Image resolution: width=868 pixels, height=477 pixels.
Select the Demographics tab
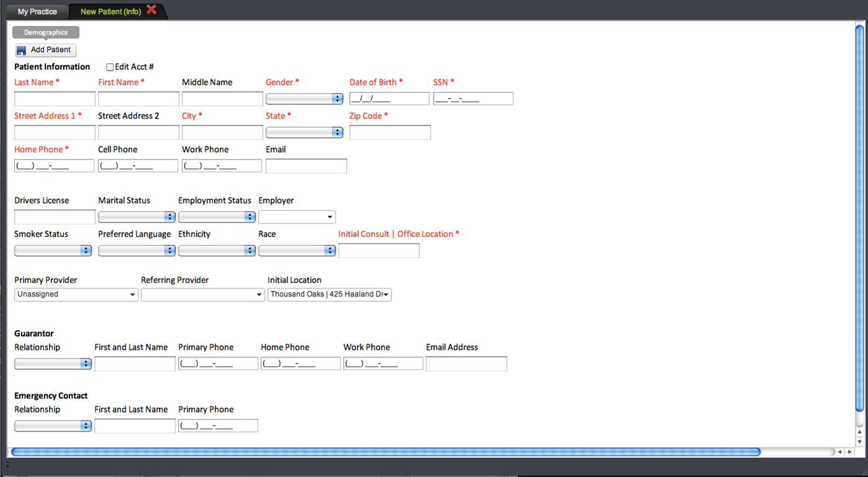46,32
